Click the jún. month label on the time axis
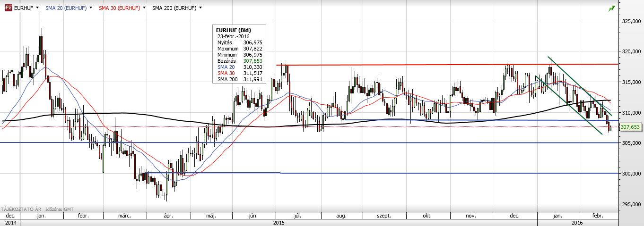The width and height of the screenshot is (644, 226). (252, 216)
